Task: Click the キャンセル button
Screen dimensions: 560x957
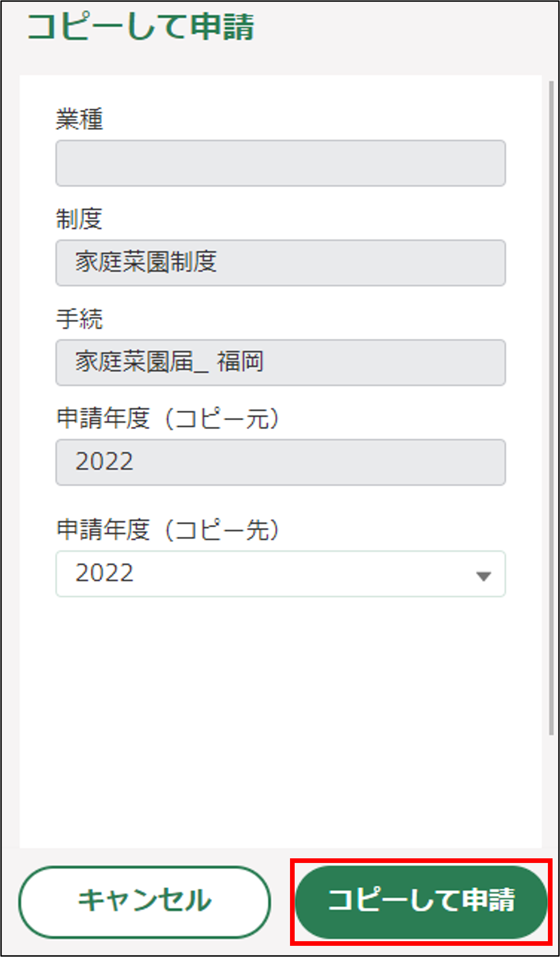Action: (x=144, y=901)
